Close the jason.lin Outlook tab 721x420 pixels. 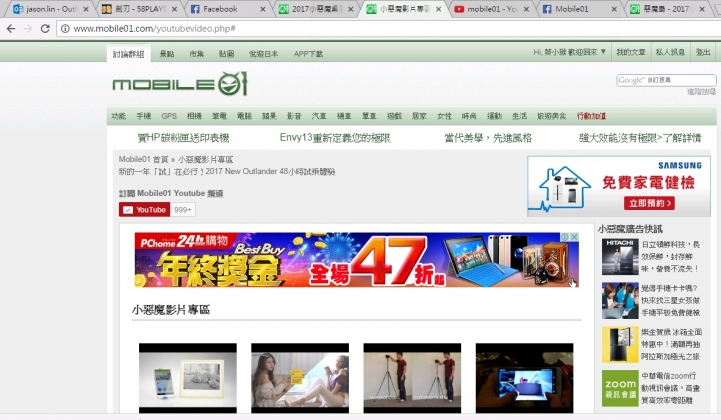click(86, 9)
